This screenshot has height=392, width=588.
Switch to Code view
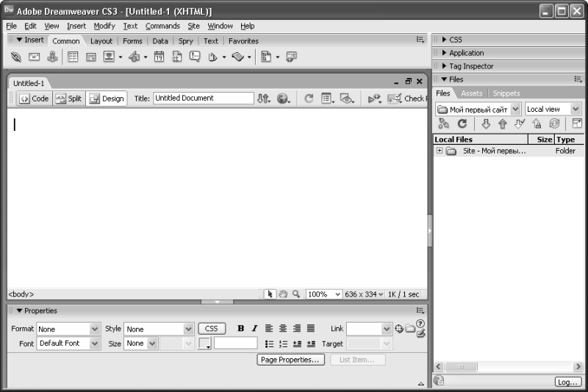[x=33, y=99]
